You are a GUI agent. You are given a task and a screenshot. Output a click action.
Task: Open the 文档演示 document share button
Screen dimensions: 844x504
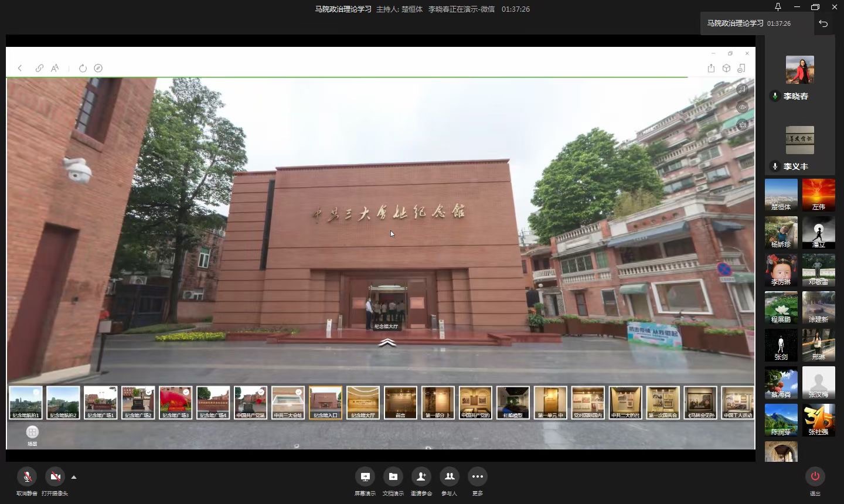point(393,476)
